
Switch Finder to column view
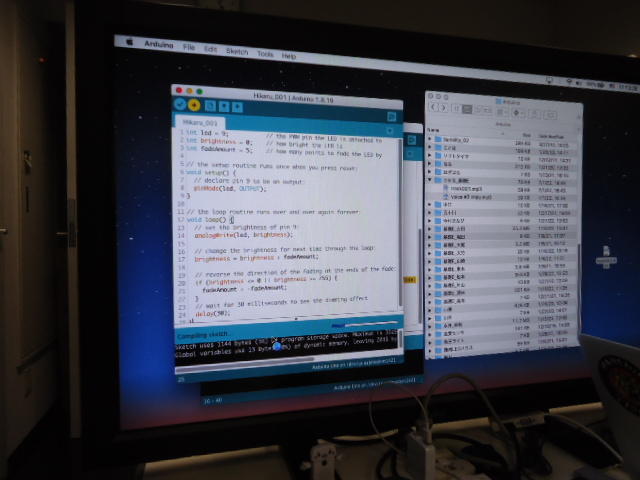click(x=477, y=109)
